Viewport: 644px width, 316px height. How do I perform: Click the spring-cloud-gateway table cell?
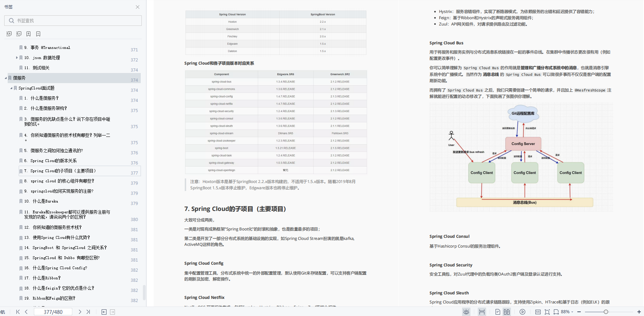[x=221, y=163]
